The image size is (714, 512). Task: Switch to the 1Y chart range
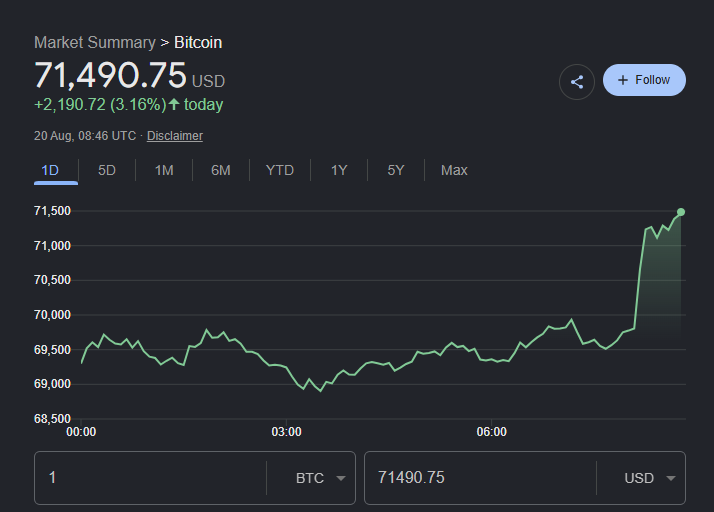[339, 170]
